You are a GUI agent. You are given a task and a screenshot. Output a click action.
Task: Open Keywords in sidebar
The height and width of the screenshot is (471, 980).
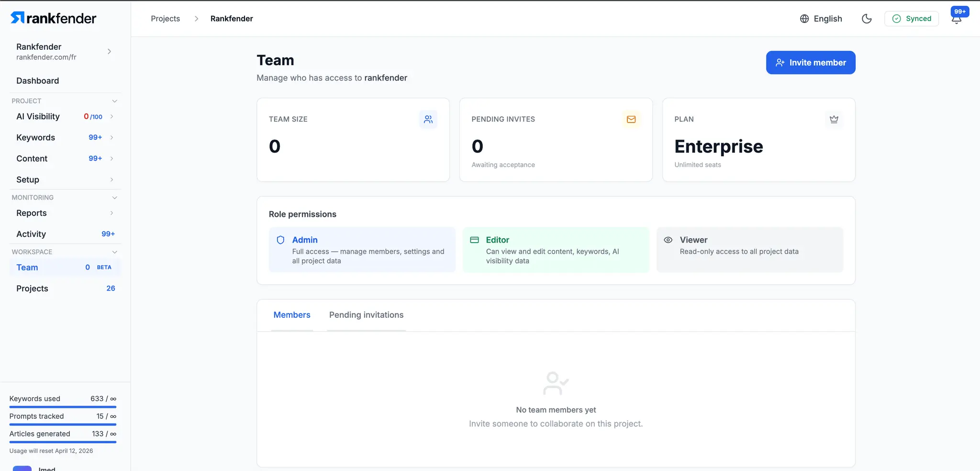(36, 138)
